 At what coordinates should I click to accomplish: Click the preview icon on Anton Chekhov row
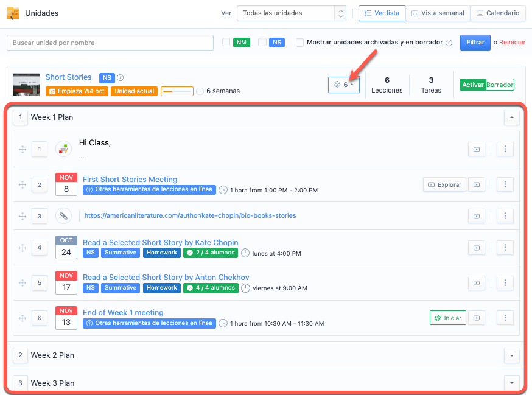(477, 282)
